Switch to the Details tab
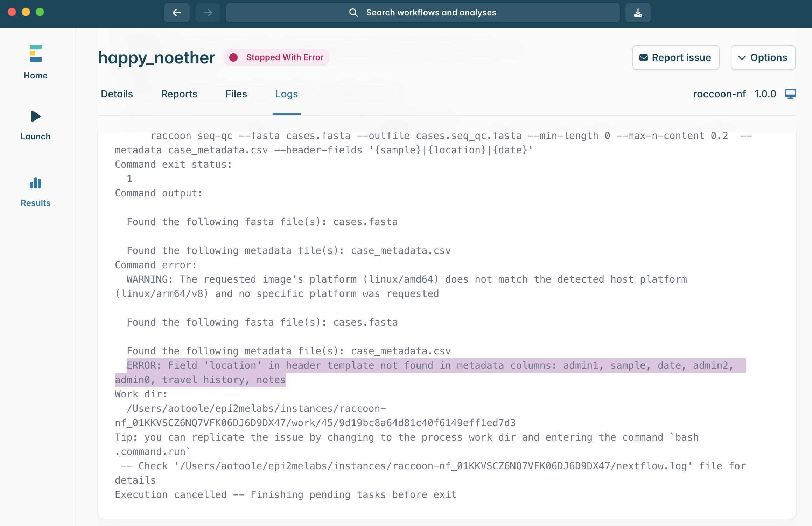The height and width of the screenshot is (526, 812). 117,94
